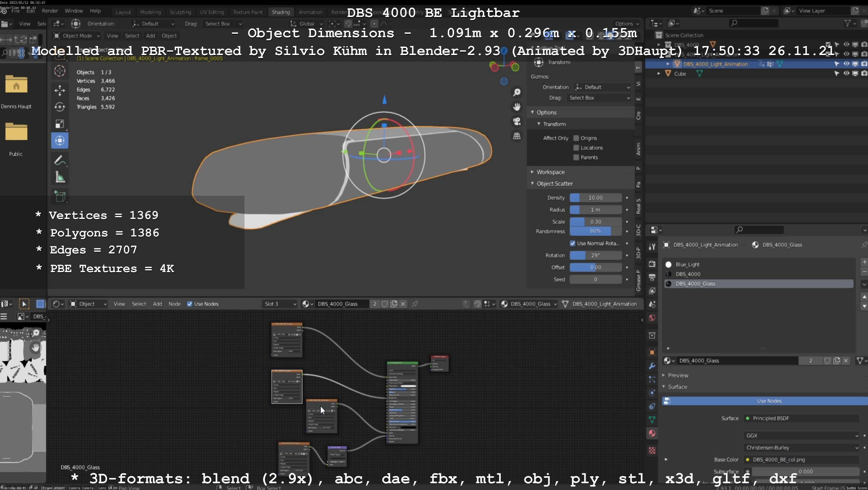Select the Scale tool
The width and height of the screenshot is (868, 490).
click(60, 124)
